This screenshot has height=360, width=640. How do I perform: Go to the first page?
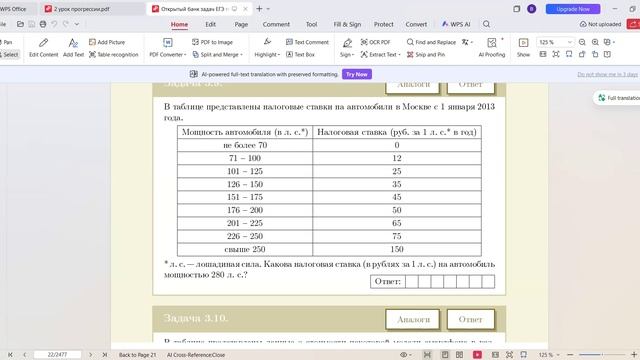pos(10,355)
